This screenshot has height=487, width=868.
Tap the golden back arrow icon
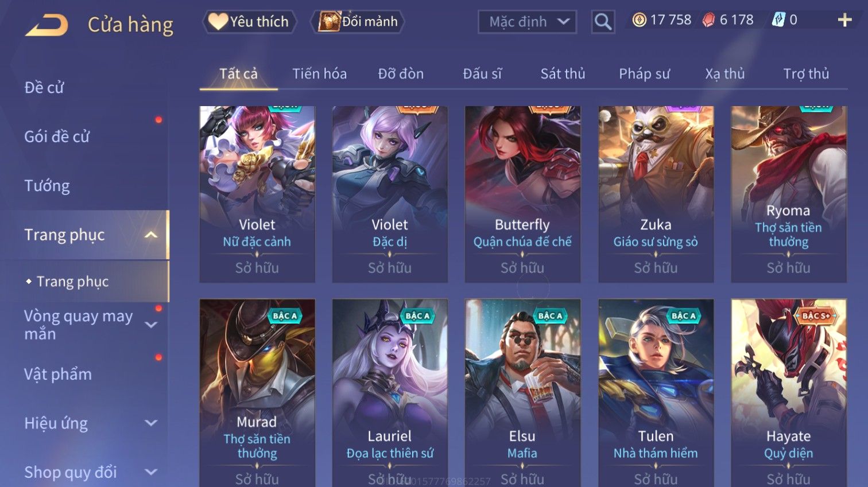click(46, 25)
